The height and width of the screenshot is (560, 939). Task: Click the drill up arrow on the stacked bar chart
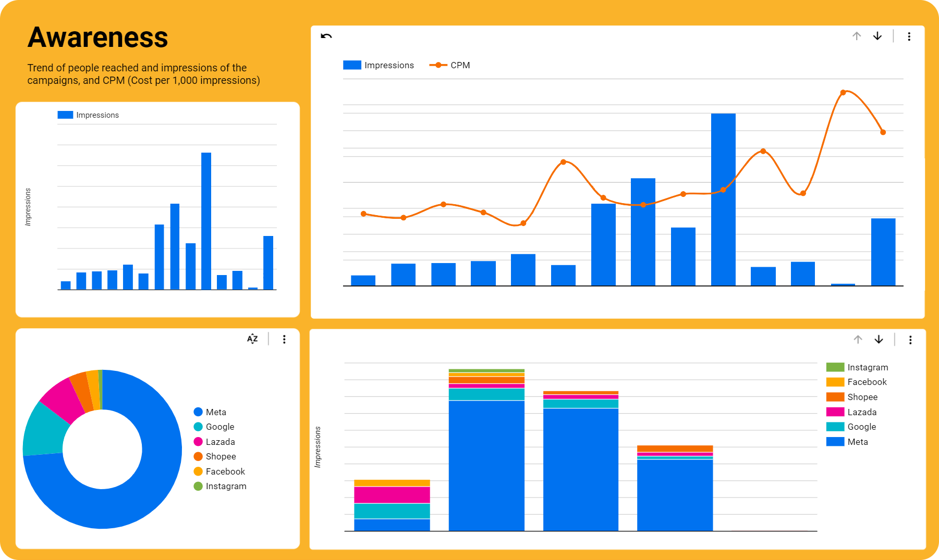pyautogui.click(x=858, y=340)
